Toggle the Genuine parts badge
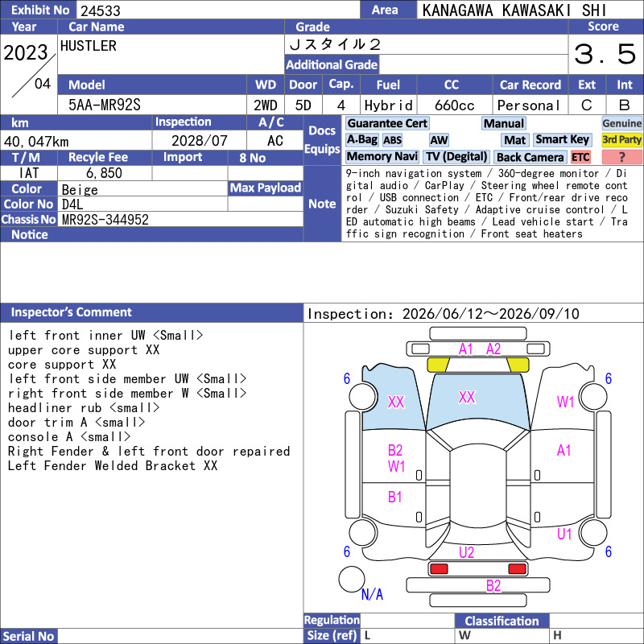Viewport: 644px width, 644px height. [621, 123]
